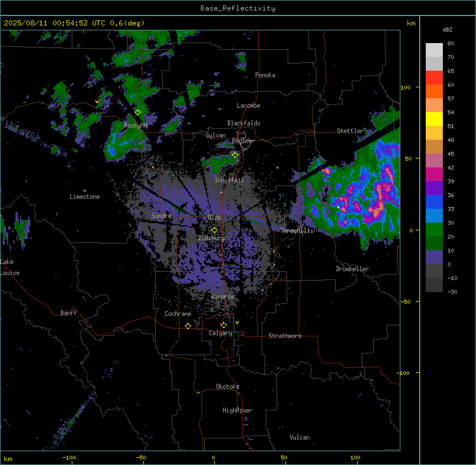Click the Airdrie label

(223, 297)
